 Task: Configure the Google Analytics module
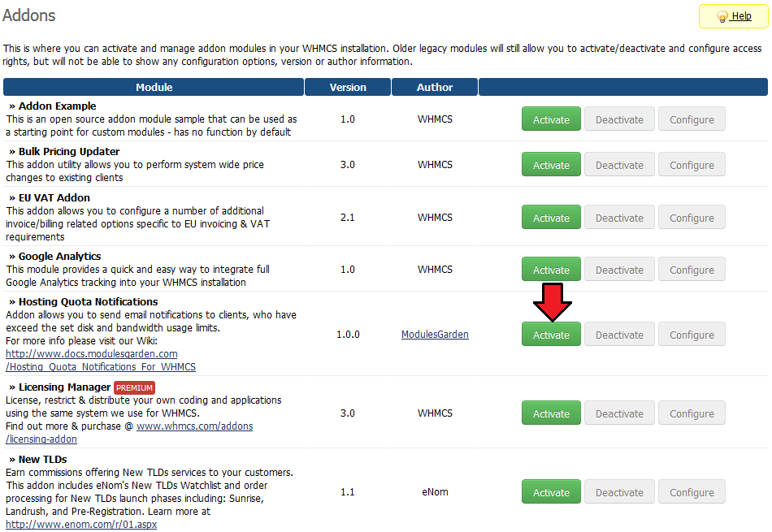click(x=692, y=269)
